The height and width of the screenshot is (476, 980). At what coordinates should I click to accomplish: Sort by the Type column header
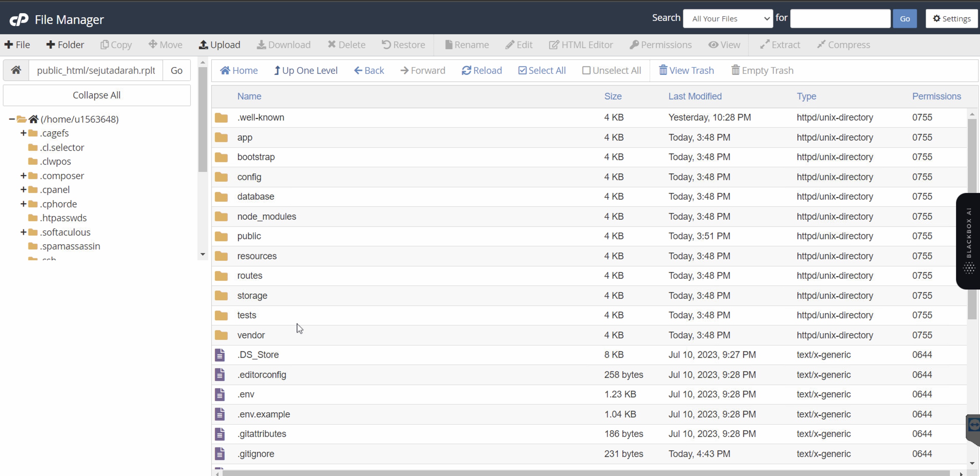806,96
